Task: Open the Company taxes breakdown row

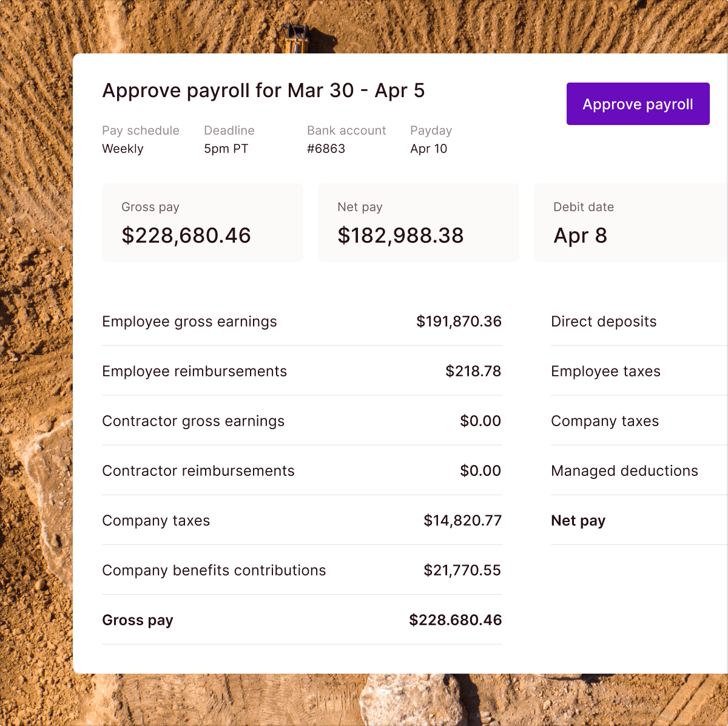Action: click(302, 520)
